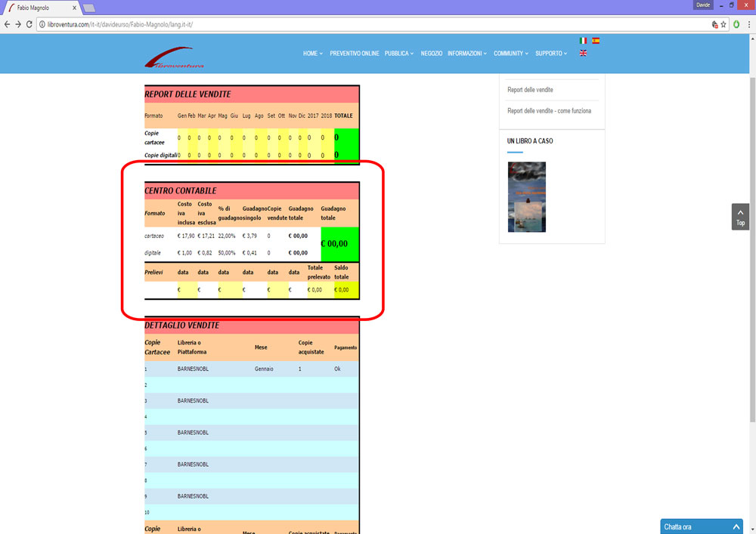Click the random book cover thumbnail
This screenshot has width=756, height=534.
[527, 197]
